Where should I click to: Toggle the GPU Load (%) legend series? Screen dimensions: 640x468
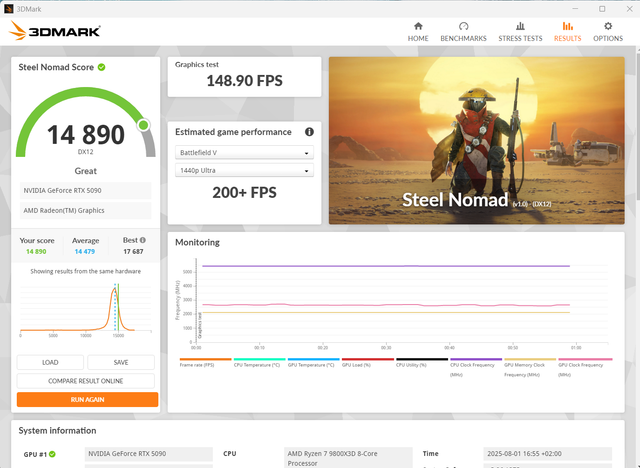tap(367, 363)
